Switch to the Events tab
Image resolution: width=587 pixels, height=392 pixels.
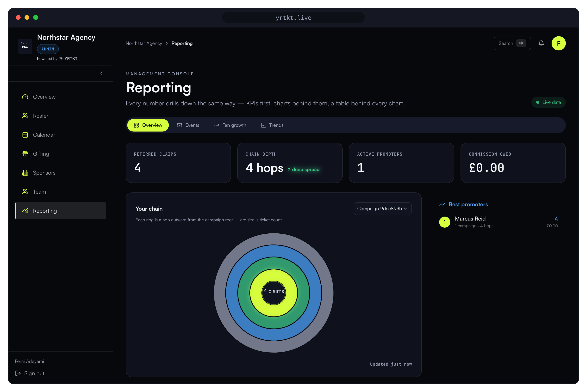pyautogui.click(x=188, y=125)
